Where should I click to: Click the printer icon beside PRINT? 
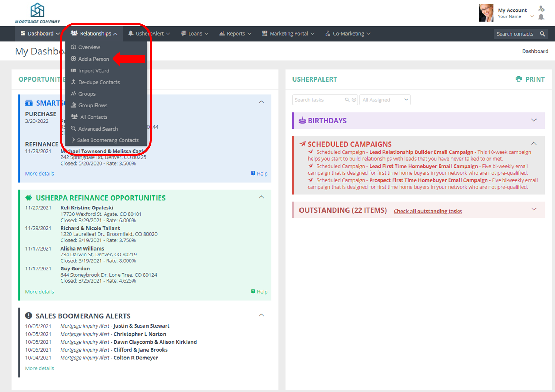[x=519, y=79]
